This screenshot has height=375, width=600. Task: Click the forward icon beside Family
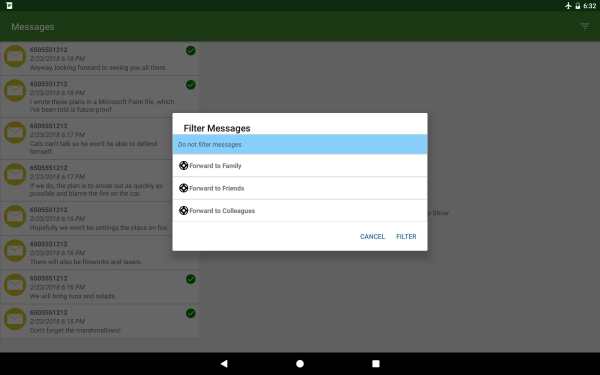(184, 165)
